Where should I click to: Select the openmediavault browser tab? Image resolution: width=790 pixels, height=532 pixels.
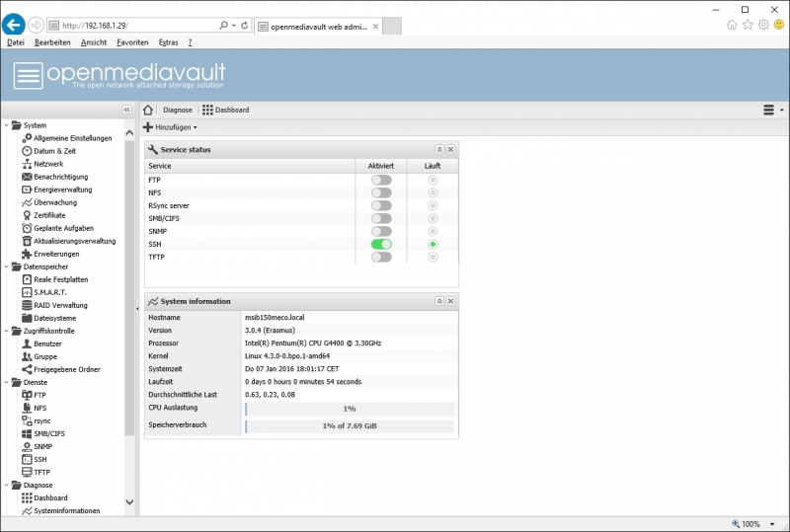click(318, 27)
